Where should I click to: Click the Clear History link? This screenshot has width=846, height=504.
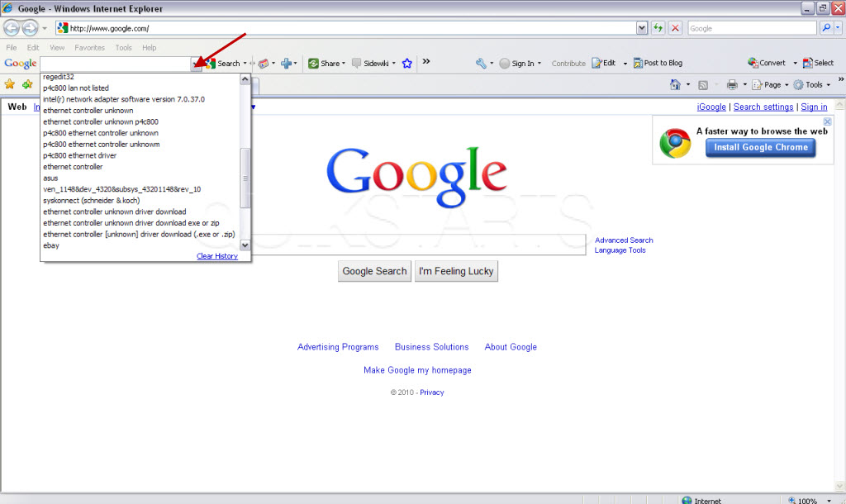coord(217,256)
